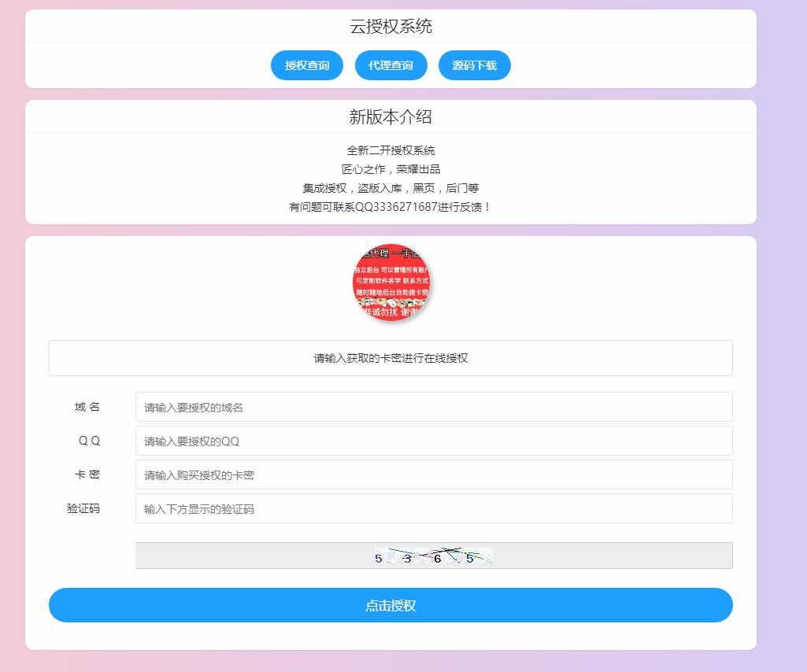Click the 代理查询 agent query button
Viewport: 807px width, 672px height.
391,65
